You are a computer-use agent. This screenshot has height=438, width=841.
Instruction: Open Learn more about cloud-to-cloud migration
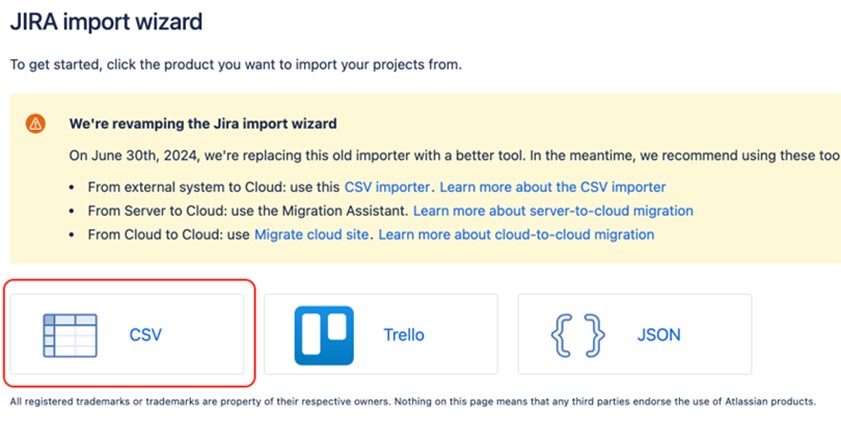point(517,235)
